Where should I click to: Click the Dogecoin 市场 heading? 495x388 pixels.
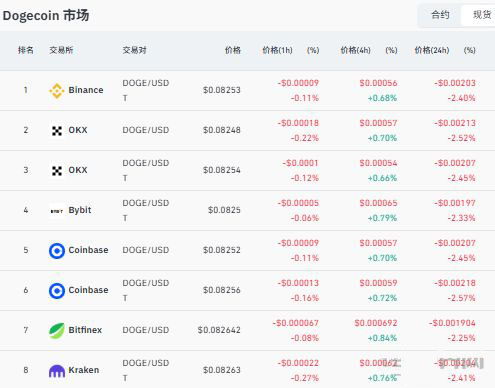[x=46, y=16]
